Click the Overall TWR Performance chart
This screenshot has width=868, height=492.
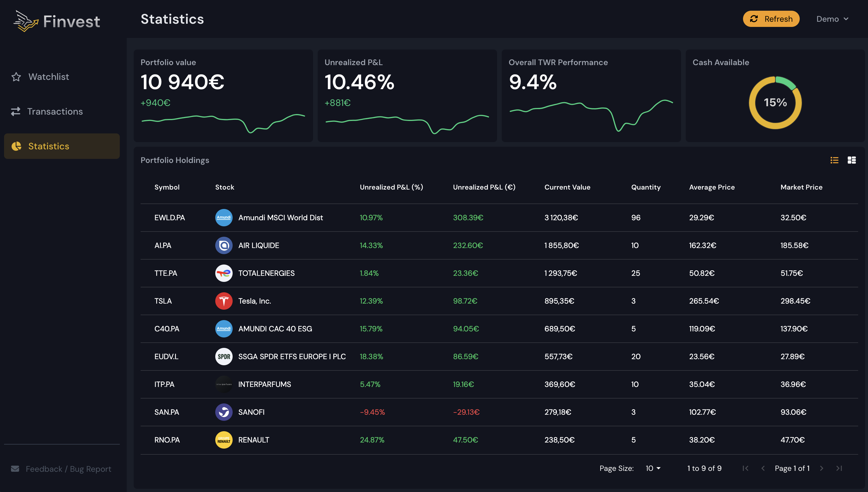pos(591,115)
